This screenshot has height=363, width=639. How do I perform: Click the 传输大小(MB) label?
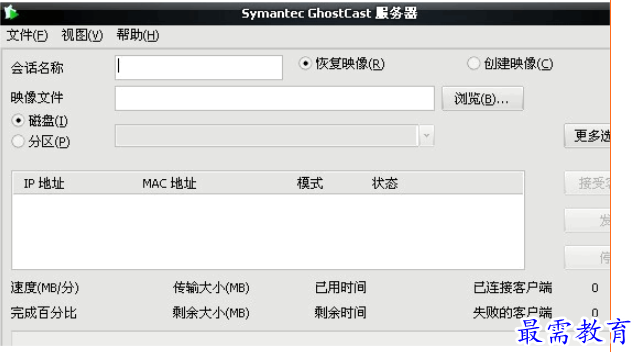(211, 288)
